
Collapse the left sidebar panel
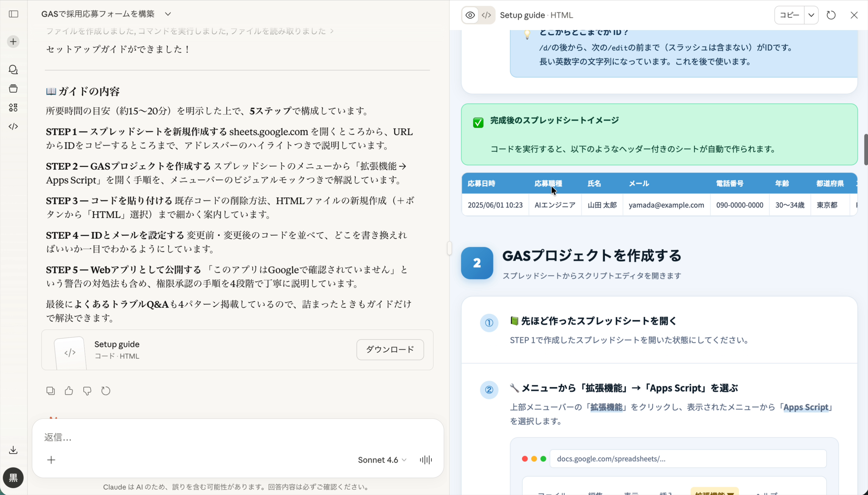(x=13, y=14)
